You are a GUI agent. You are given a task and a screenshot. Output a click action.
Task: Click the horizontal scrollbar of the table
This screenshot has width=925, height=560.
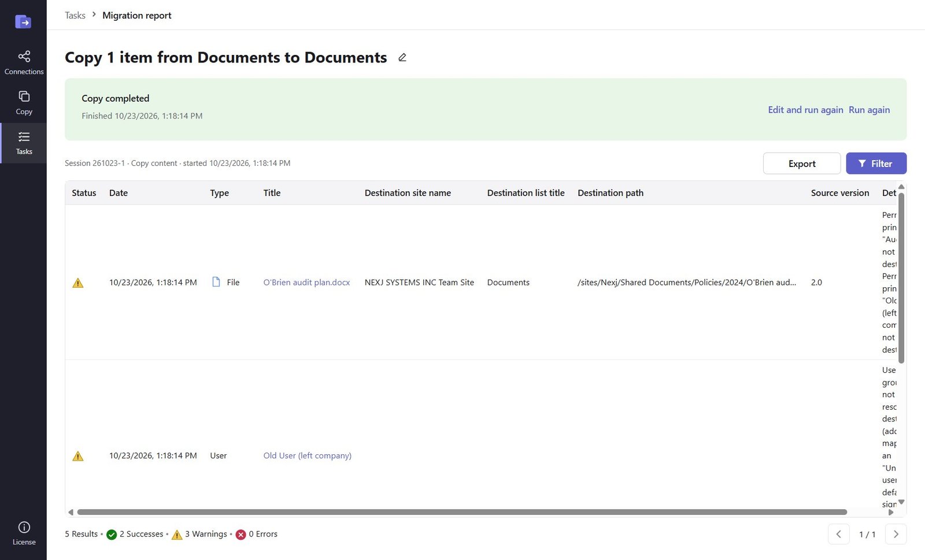pyautogui.click(x=462, y=512)
